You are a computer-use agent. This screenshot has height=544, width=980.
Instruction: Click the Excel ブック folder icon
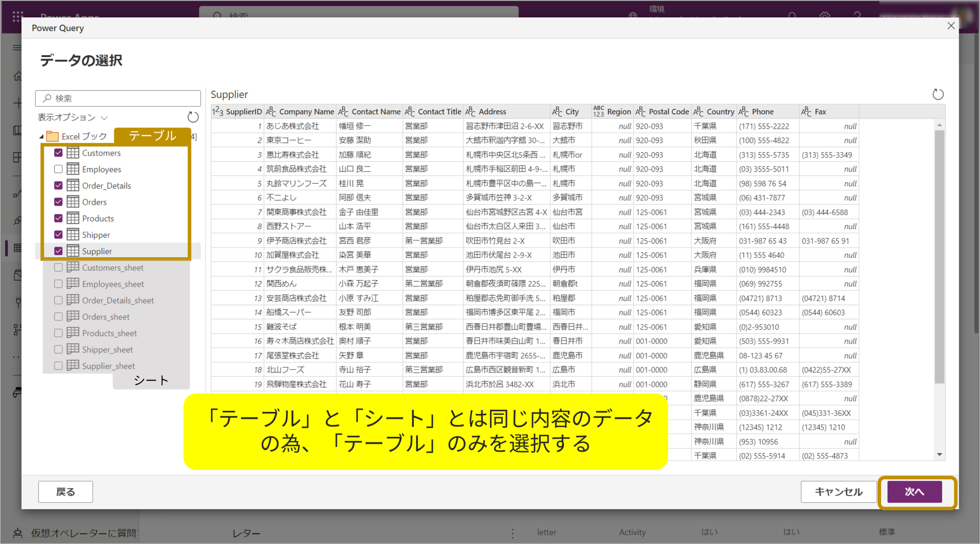click(x=52, y=136)
